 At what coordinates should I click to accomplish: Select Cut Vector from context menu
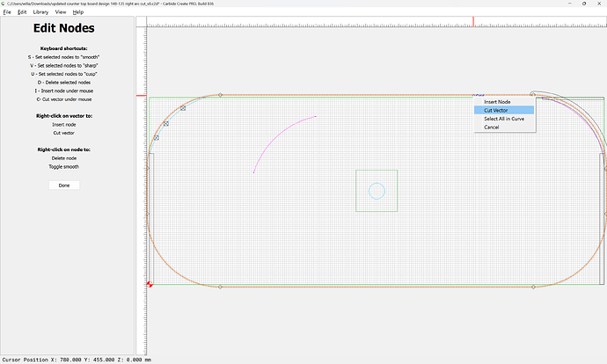tap(496, 110)
